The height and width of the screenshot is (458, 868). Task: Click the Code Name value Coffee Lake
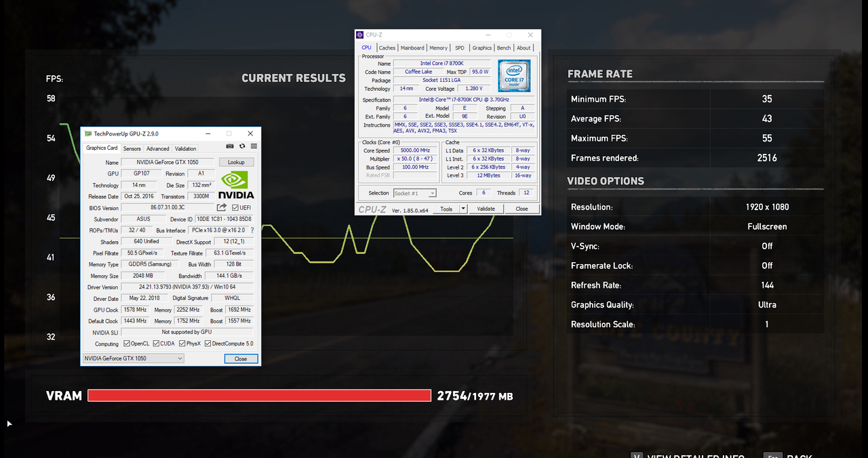pyautogui.click(x=418, y=71)
